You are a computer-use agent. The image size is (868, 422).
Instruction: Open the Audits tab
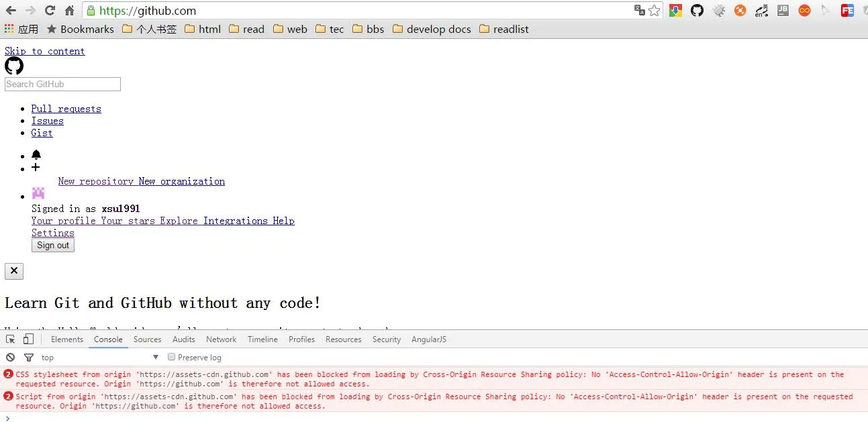click(184, 339)
